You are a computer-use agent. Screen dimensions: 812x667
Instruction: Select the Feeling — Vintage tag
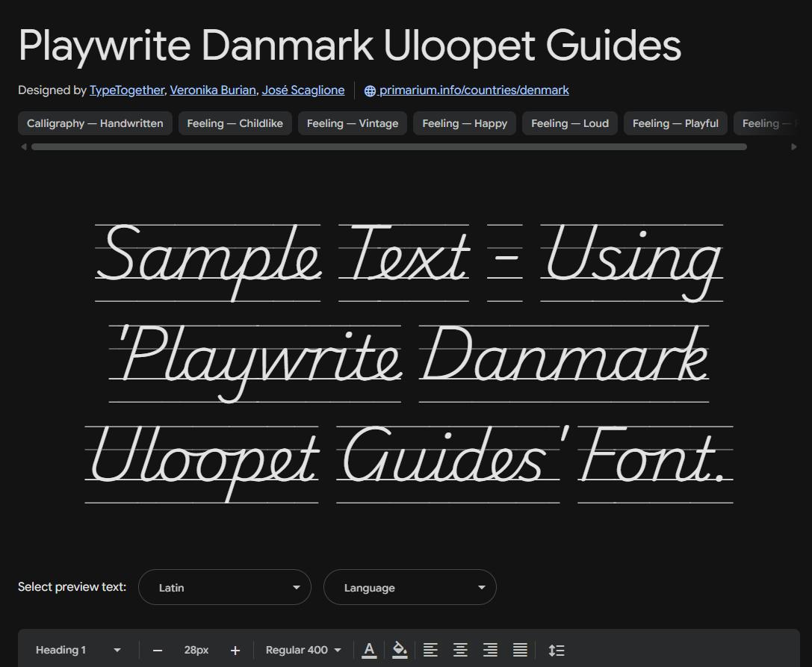tap(353, 123)
